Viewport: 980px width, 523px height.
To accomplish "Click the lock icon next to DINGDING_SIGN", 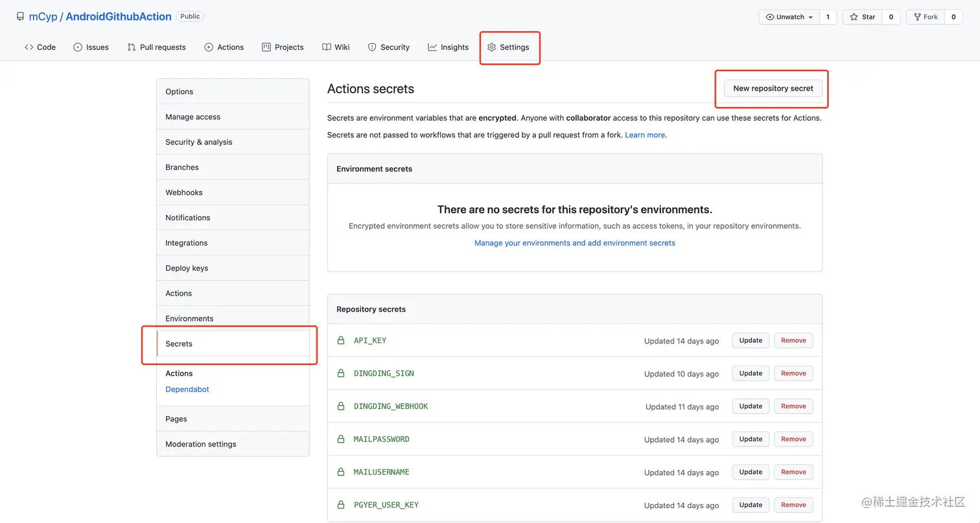I will tap(341, 373).
